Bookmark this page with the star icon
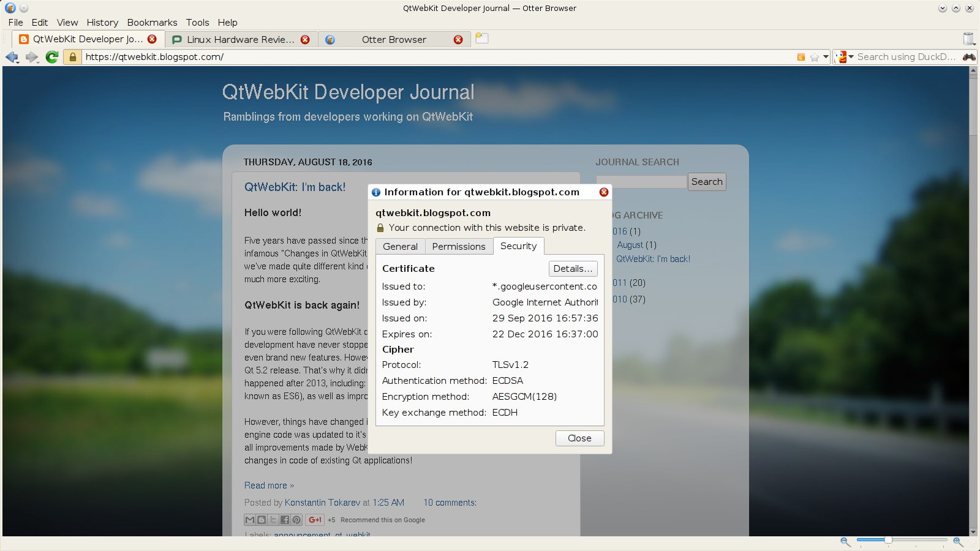 pos(814,57)
